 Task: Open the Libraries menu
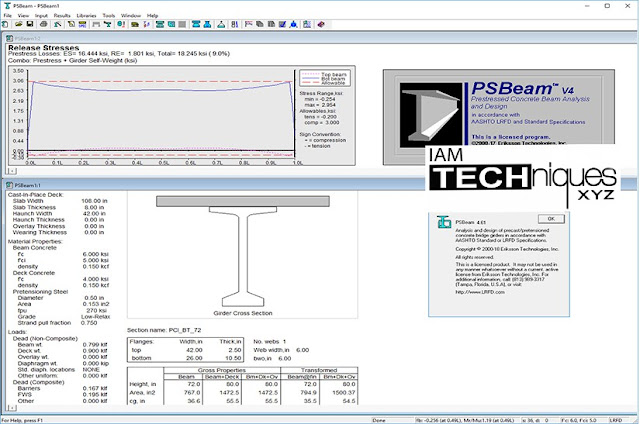(87, 16)
